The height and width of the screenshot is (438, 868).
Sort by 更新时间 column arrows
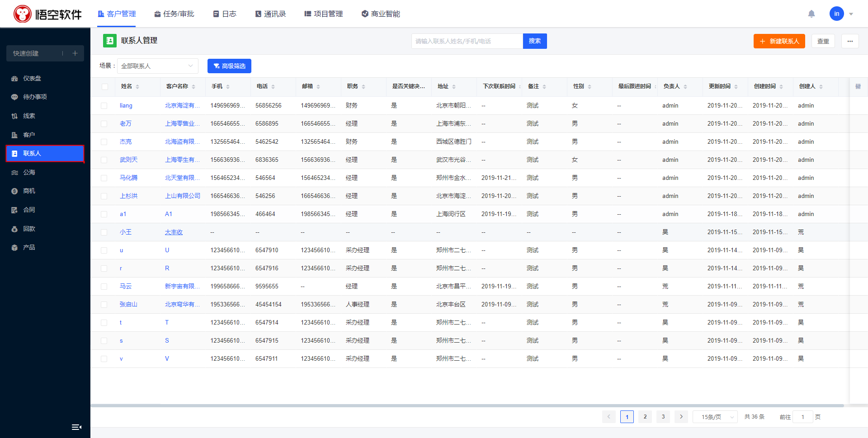(x=736, y=86)
